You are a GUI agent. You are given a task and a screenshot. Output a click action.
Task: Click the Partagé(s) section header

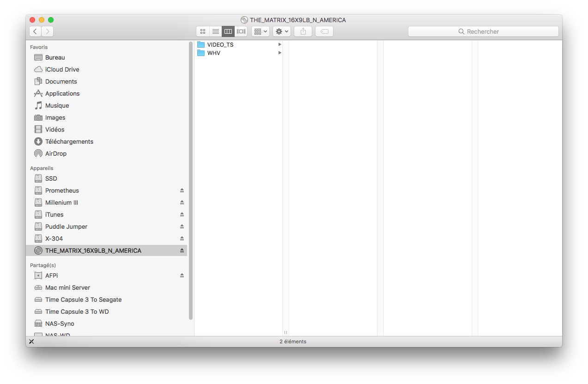(43, 265)
